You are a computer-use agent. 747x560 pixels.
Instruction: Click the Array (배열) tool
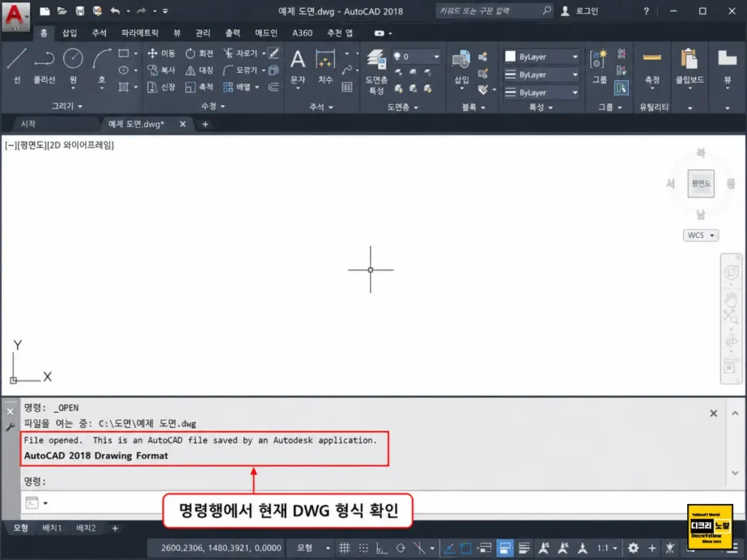coord(237,87)
